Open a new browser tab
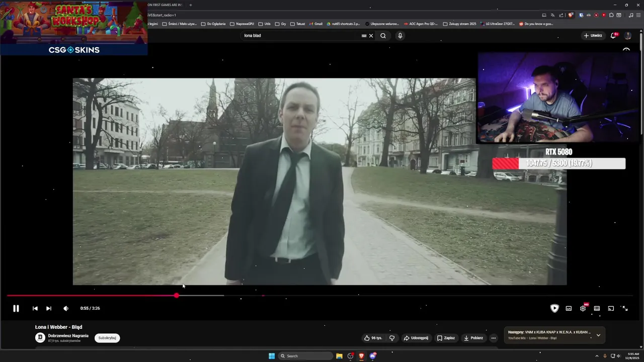644x362 pixels. (190, 5)
